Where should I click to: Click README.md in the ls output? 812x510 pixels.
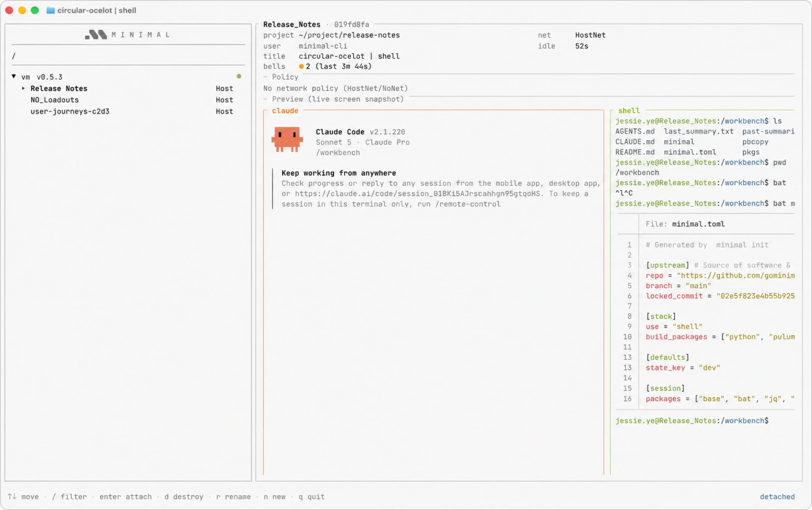pos(635,152)
